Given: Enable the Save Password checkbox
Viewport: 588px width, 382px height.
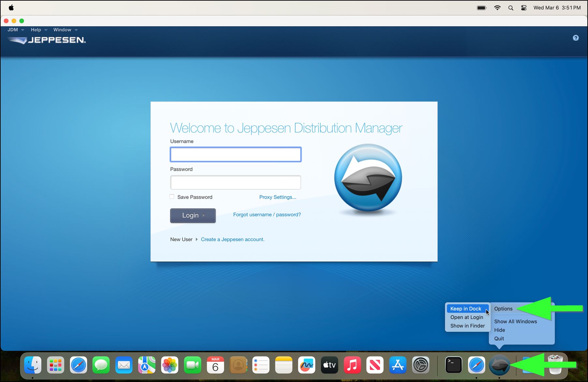Looking at the screenshot, I should 172,197.
